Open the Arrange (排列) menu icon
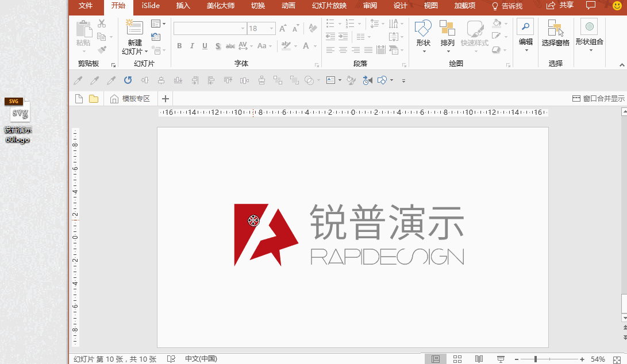Screen dimensions: 627x364 point(447,28)
